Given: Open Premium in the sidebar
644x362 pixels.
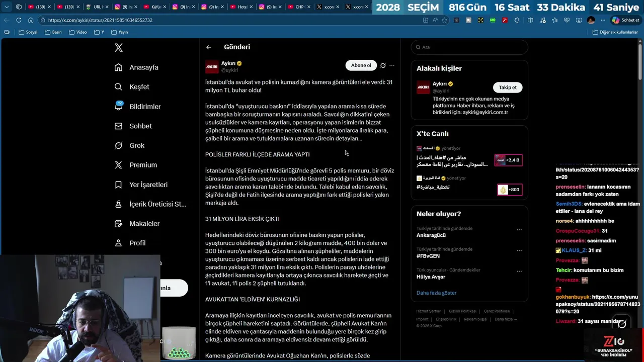Looking at the screenshot, I should [135, 165].
